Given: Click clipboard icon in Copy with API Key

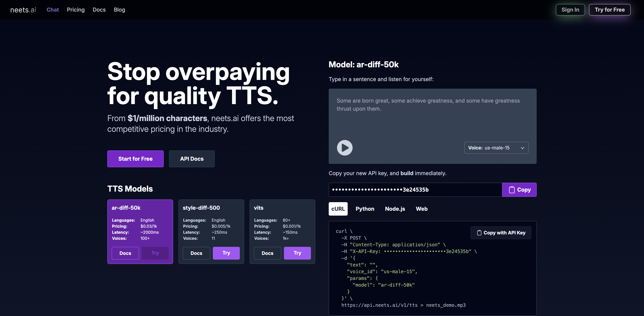Looking at the screenshot, I should 479,233.
